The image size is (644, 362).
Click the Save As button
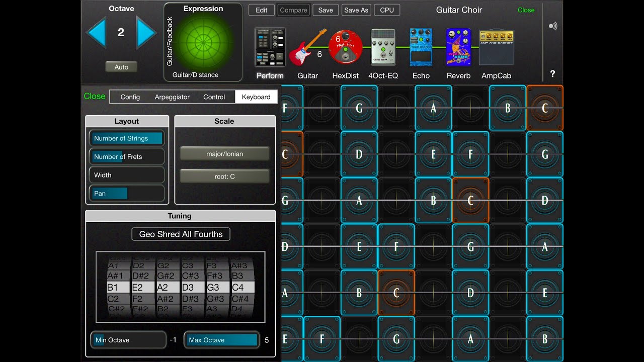click(356, 10)
